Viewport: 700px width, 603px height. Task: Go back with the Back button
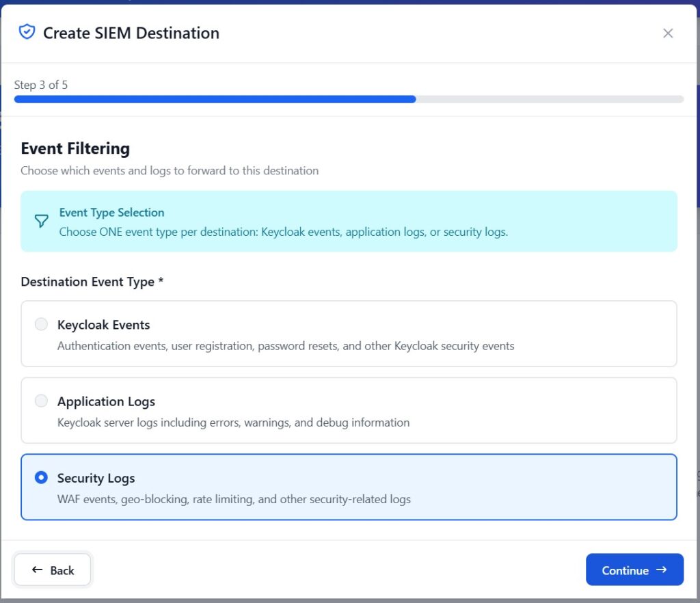tap(53, 569)
